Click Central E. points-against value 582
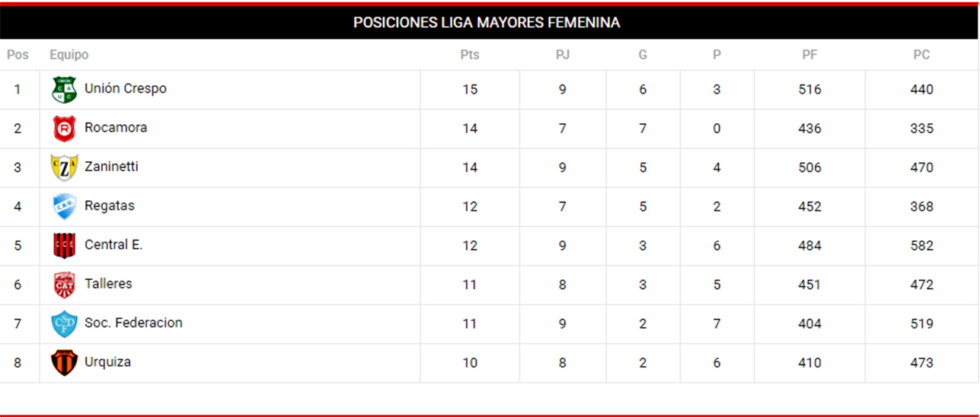 (x=921, y=246)
